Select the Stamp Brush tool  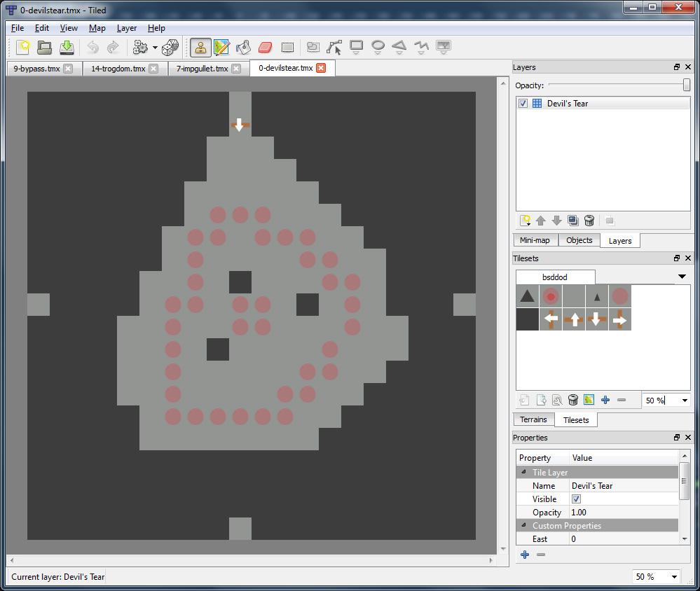click(201, 48)
